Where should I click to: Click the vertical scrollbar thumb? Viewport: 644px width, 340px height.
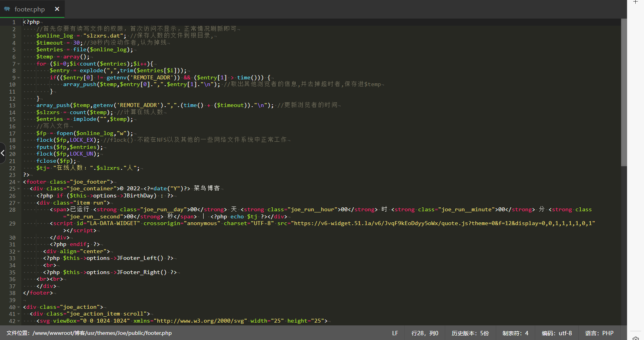[624, 93]
